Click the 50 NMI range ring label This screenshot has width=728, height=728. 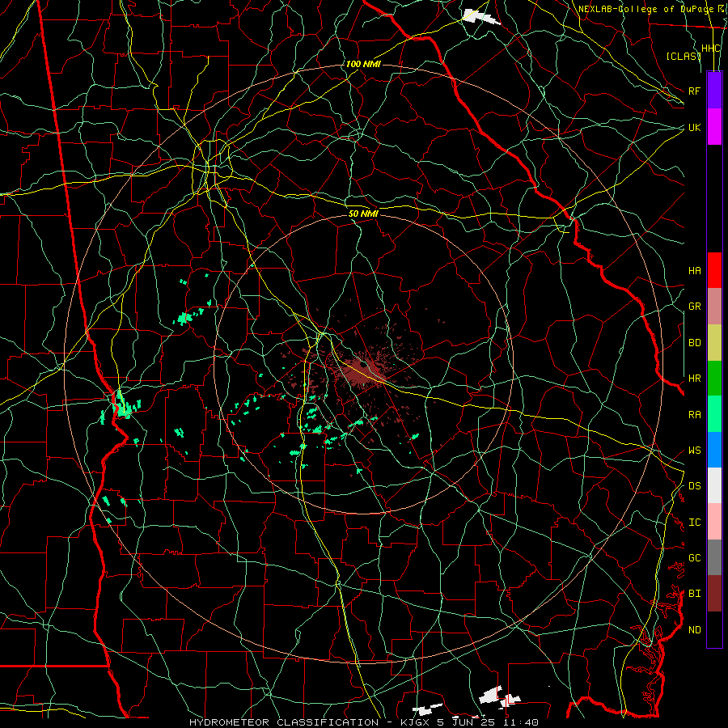point(363,214)
